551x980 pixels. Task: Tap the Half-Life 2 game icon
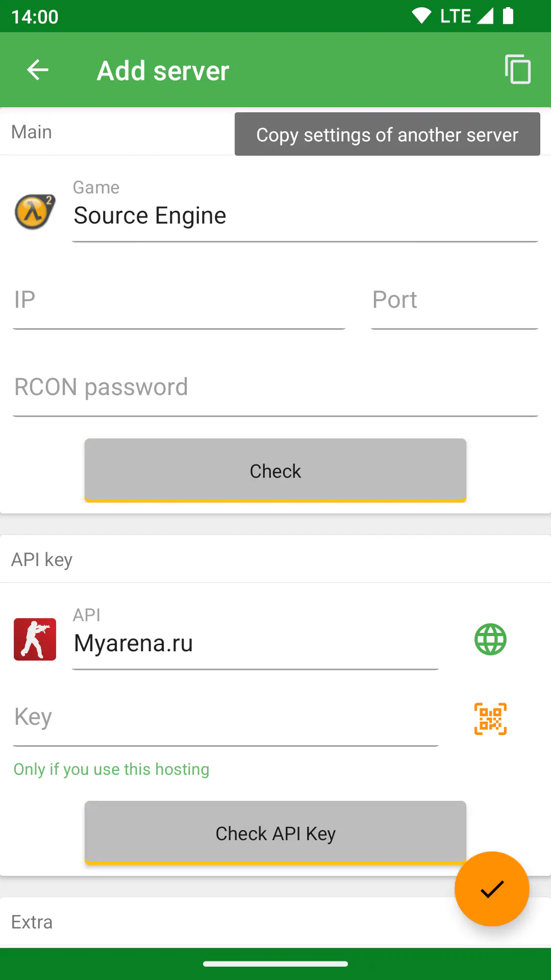point(35,212)
